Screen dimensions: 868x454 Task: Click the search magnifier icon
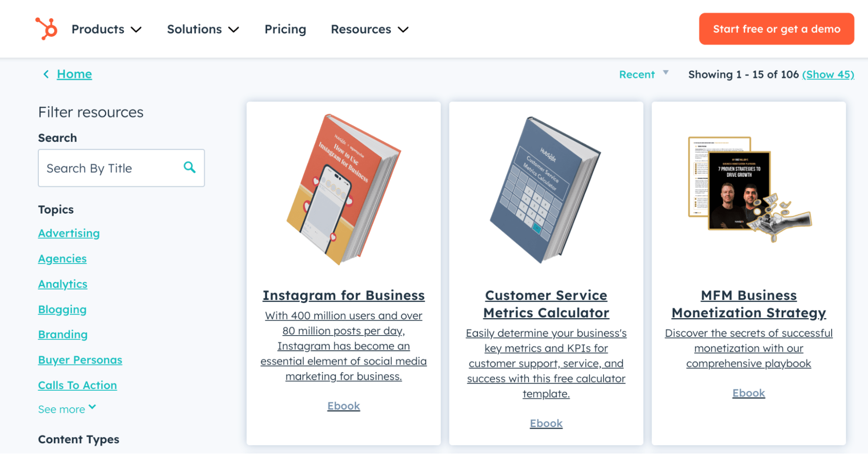coord(189,167)
